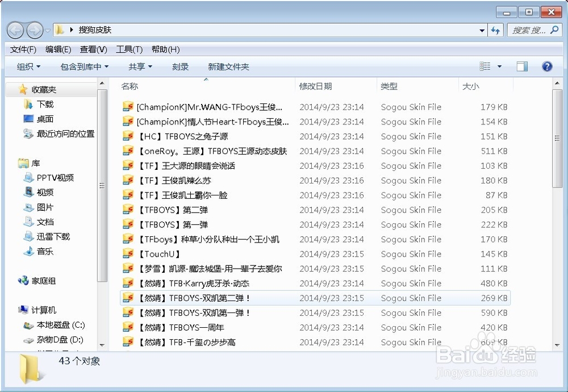Image resolution: width=568 pixels, height=392 pixels.
Task: Click the magnifier search icon
Action: tap(554, 30)
